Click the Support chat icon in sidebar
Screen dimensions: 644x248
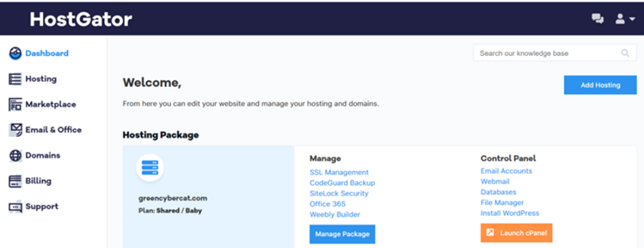coord(15,206)
